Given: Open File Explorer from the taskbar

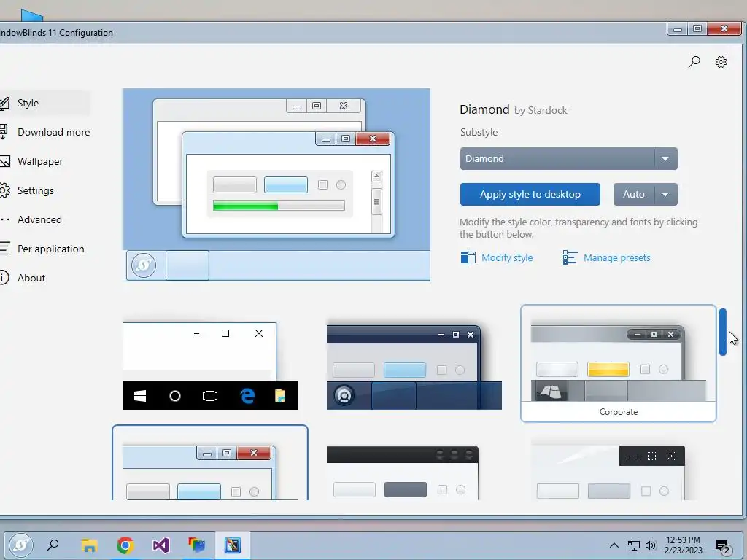Looking at the screenshot, I should tap(89, 545).
